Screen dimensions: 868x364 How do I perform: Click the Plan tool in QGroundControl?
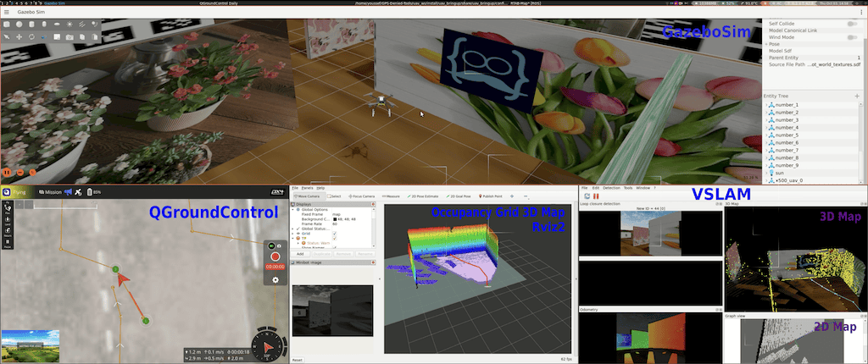click(8, 208)
